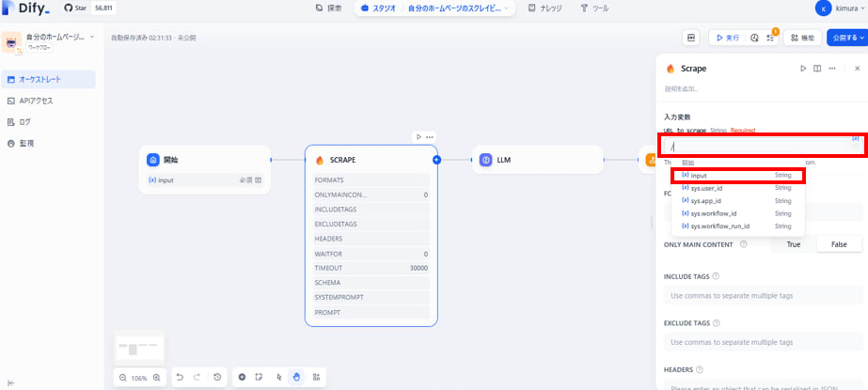Click the Scrape title in panel
Viewport: 868px width, 390px height.
pos(694,69)
